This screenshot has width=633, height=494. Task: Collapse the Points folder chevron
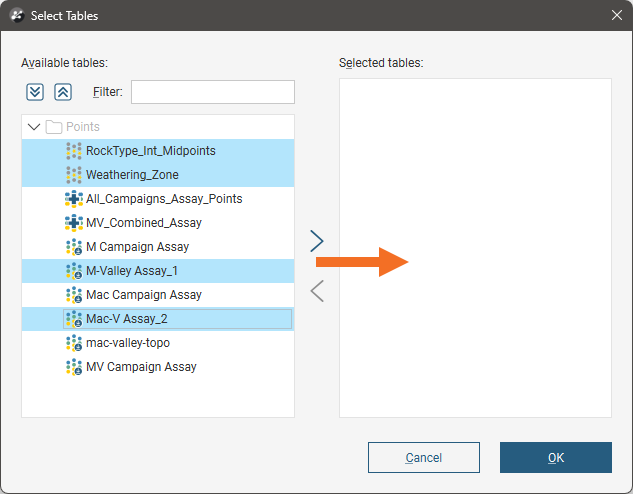pos(34,127)
